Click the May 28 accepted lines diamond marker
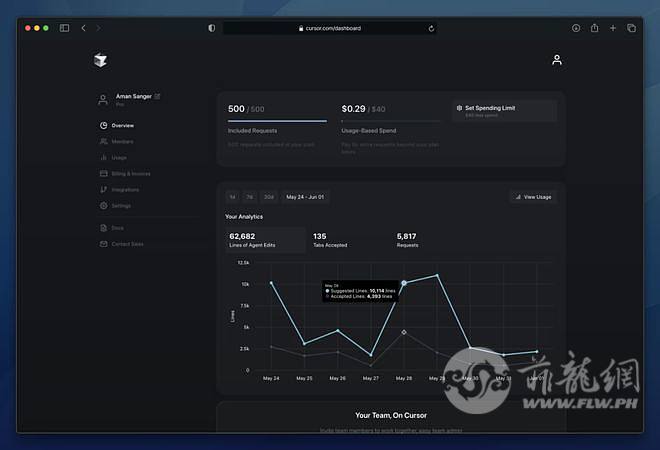This screenshot has height=450, width=660. 404,332
